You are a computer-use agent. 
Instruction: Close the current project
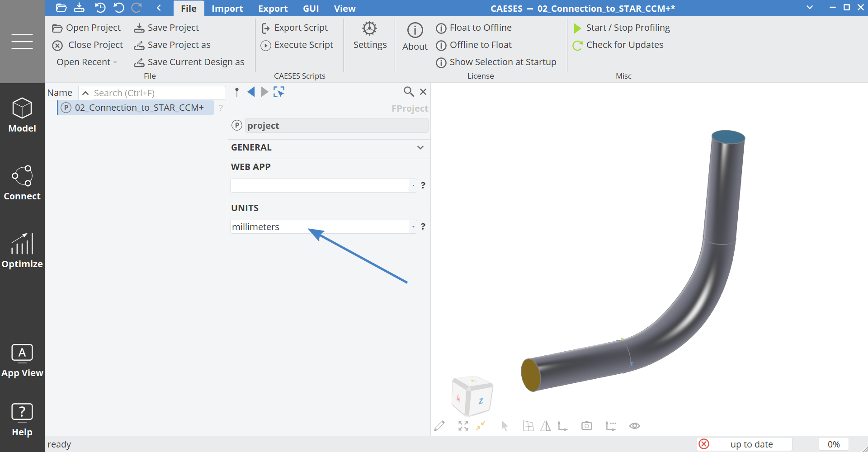coord(87,45)
